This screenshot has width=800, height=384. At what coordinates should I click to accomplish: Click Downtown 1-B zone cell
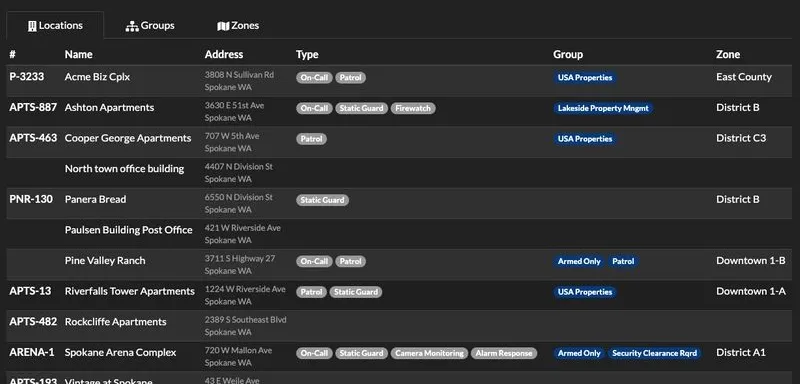[x=751, y=261]
